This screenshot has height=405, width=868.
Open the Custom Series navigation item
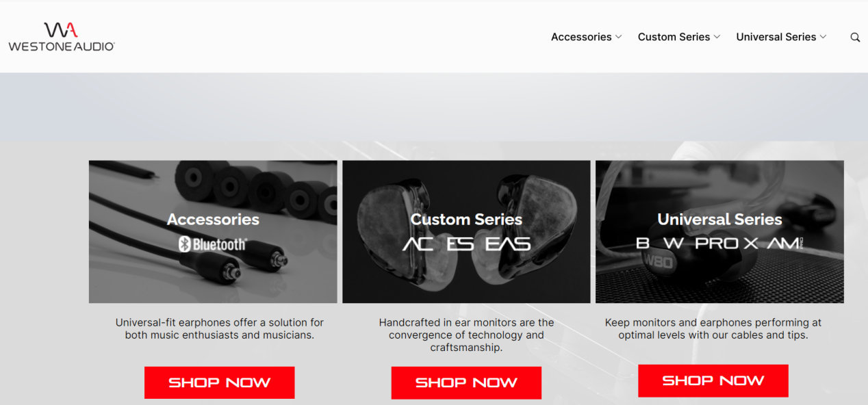coord(674,37)
